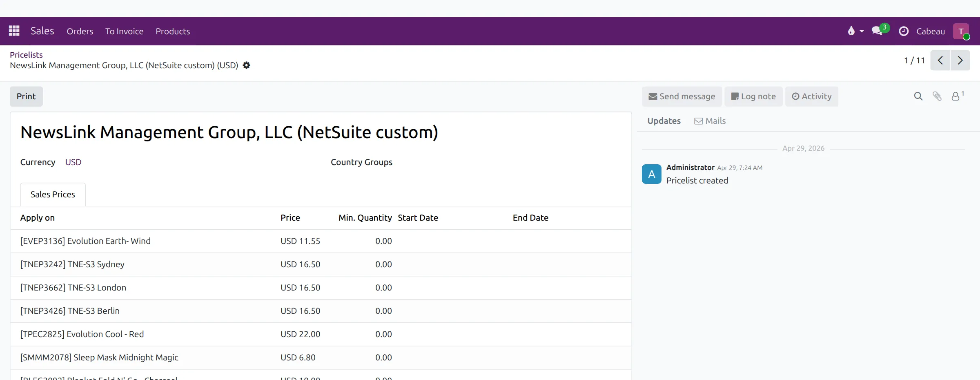Expand the debug dropdown caret
This screenshot has width=980, height=380.
coord(862,31)
